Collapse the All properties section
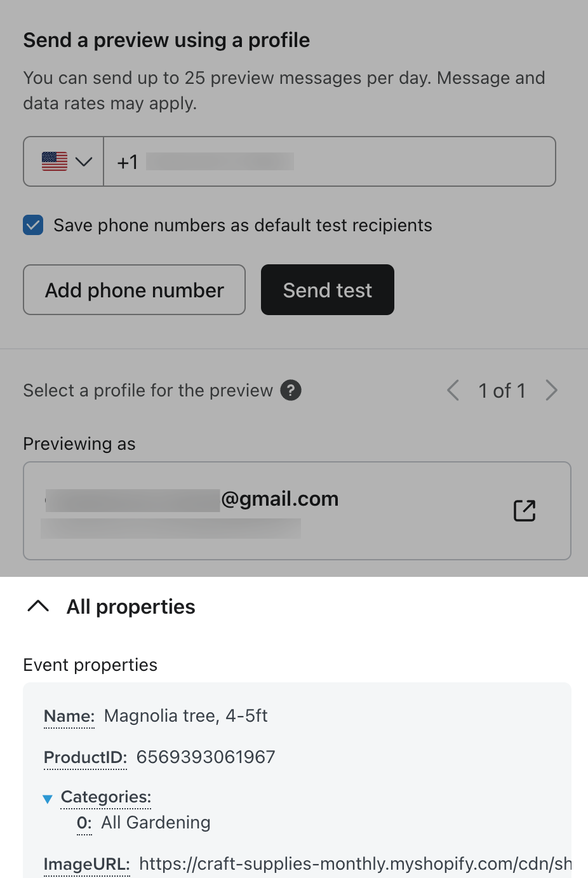Screen dimensions: 588x878 click(x=39, y=606)
